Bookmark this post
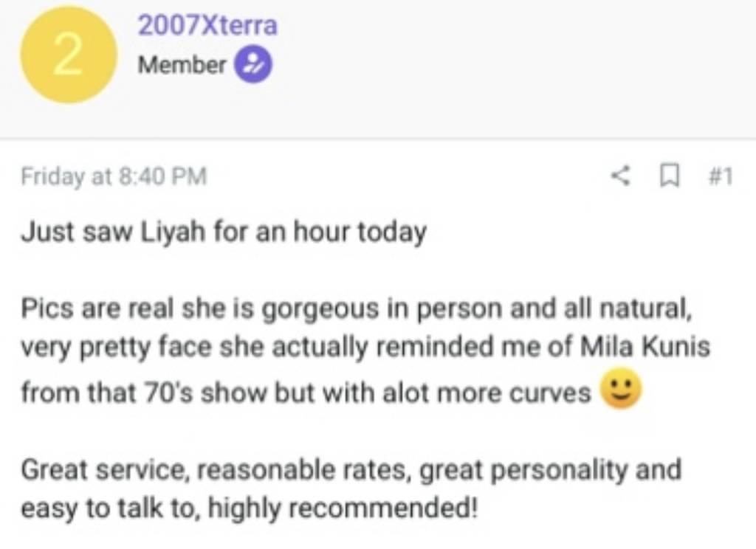This screenshot has width=756, height=549. (669, 176)
